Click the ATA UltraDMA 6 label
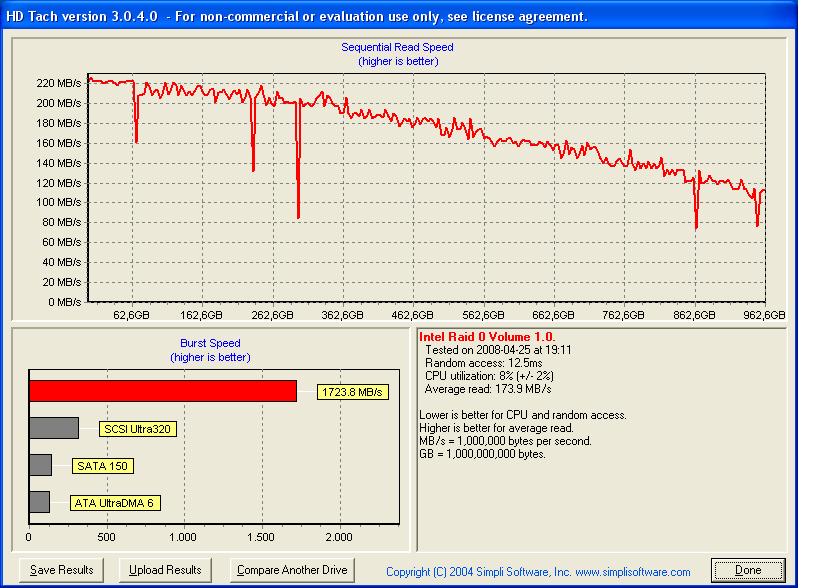Viewport: 840px width, 588px height. point(115,503)
